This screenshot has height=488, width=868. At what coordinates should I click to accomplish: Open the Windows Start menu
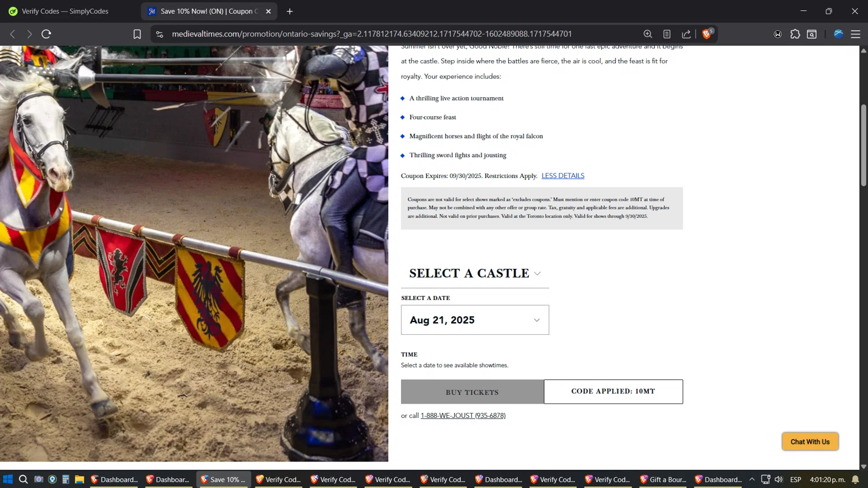click(8, 479)
